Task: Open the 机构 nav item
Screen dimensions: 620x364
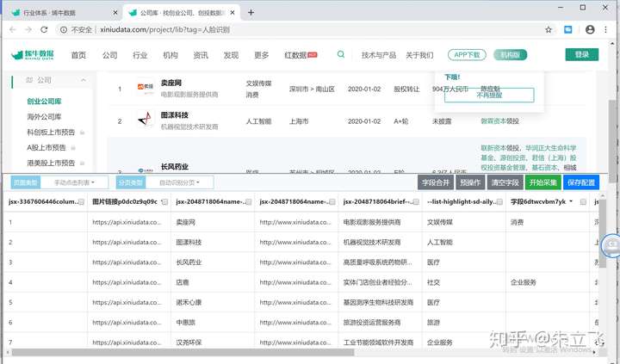Action: 170,55
